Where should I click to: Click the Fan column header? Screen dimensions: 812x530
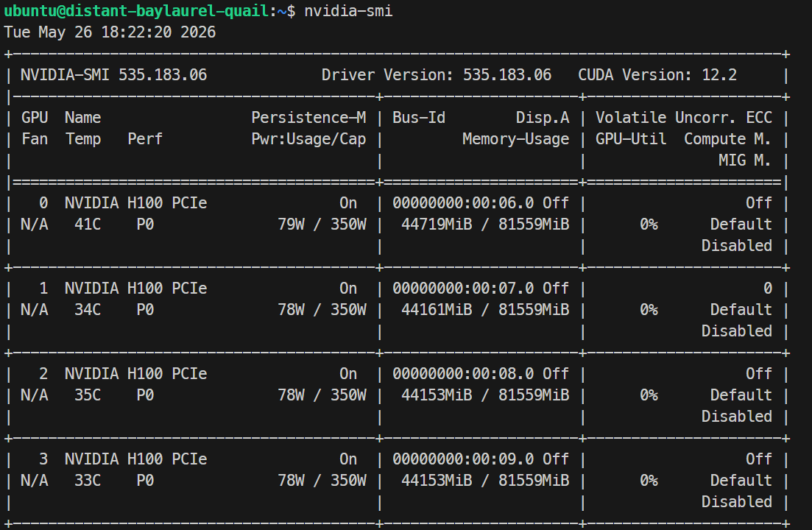pyautogui.click(x=35, y=138)
